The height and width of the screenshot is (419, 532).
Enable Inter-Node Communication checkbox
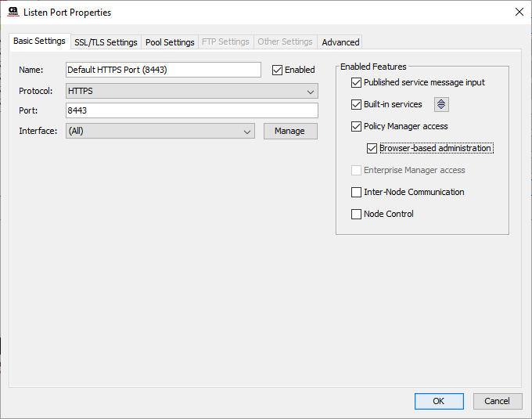[x=357, y=192]
